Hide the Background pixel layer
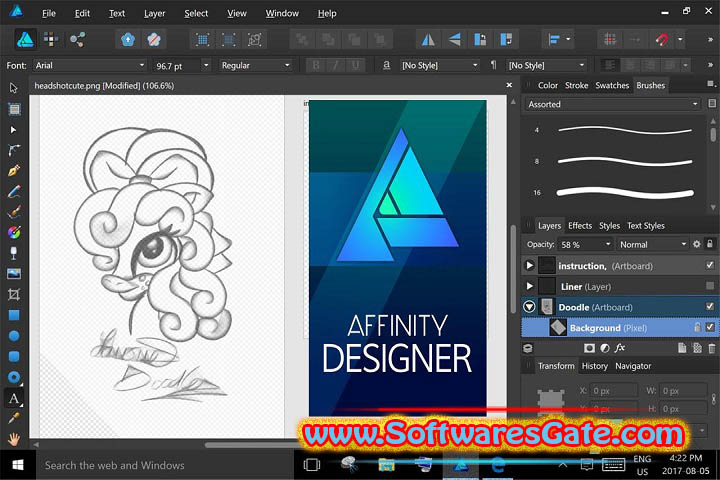Screen dimensions: 720x480 tap(710, 327)
